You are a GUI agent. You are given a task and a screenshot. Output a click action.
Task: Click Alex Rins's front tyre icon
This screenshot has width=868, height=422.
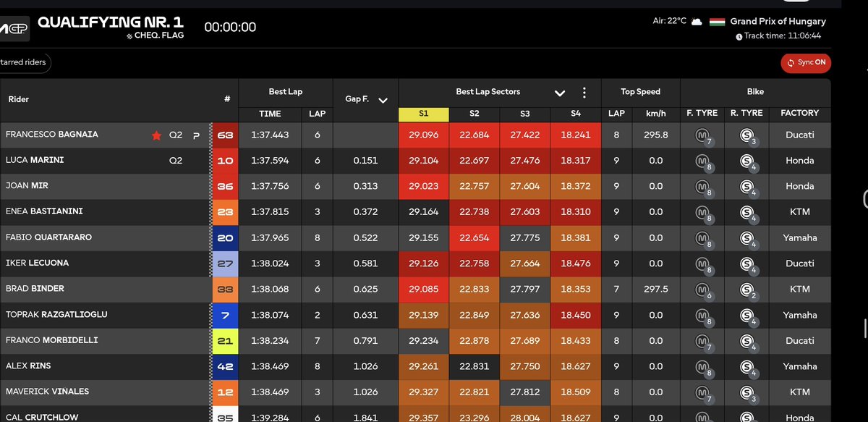click(x=703, y=367)
